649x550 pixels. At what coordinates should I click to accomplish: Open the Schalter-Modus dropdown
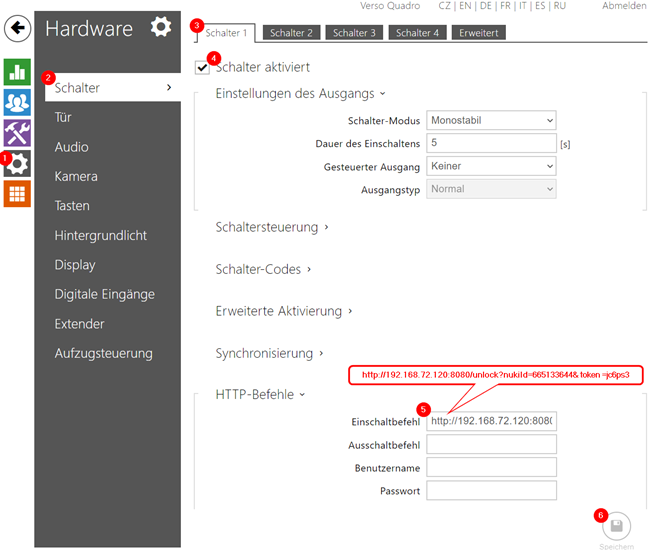click(x=490, y=120)
